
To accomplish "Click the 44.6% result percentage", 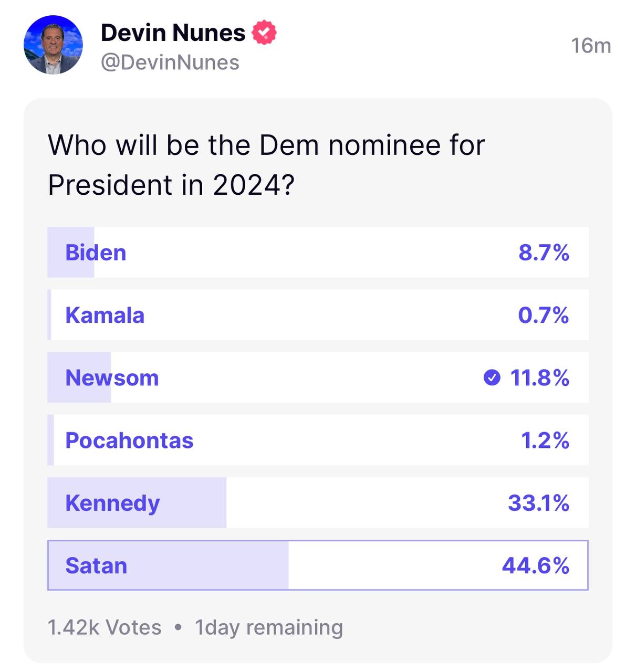I will click(x=536, y=565).
